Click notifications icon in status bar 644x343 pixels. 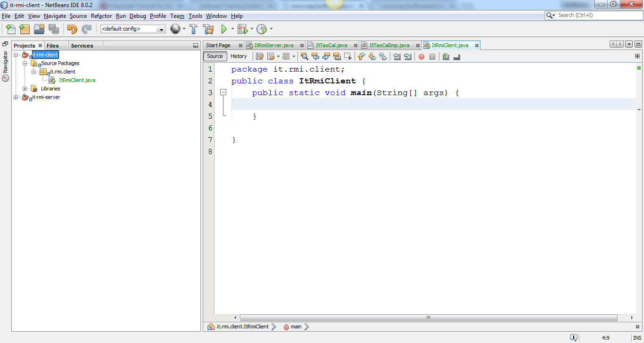574,337
